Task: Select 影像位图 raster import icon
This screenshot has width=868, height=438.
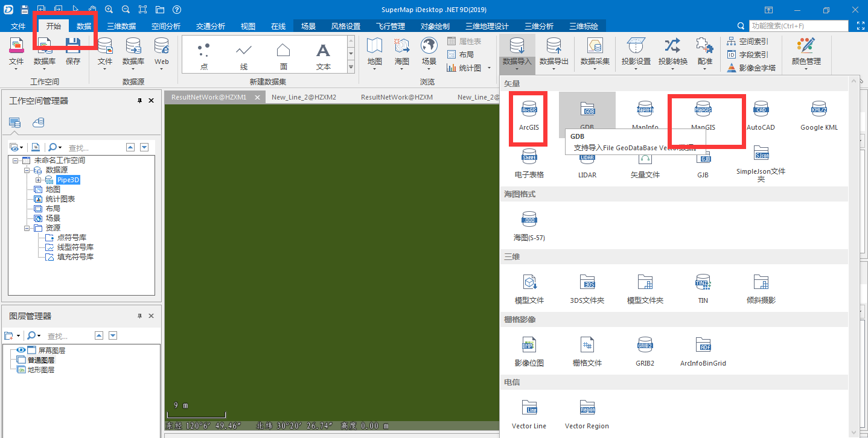Action: 529,351
